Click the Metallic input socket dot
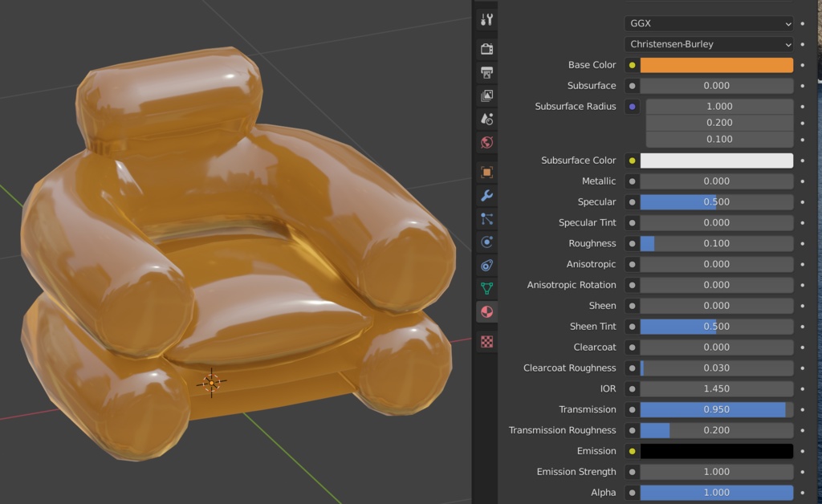This screenshot has height=504, width=822. point(633,181)
